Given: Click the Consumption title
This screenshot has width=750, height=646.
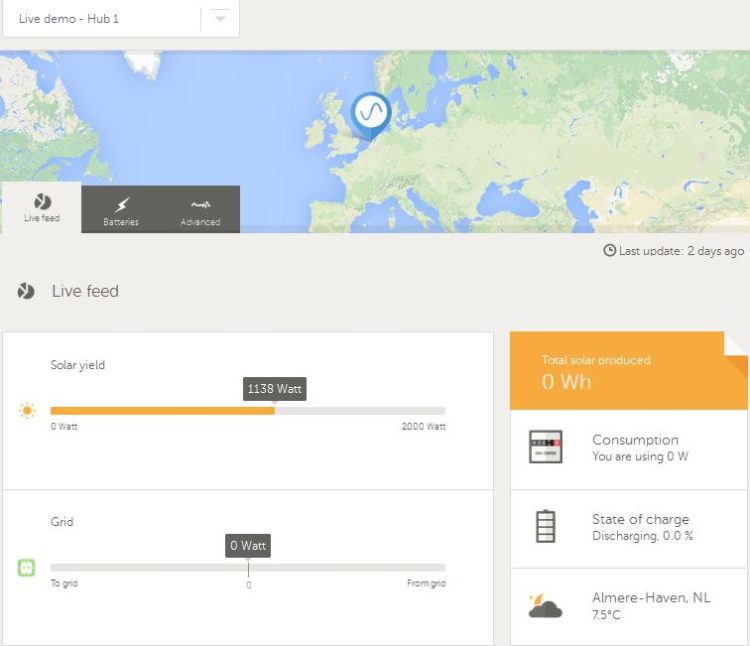Looking at the screenshot, I should click(635, 439).
